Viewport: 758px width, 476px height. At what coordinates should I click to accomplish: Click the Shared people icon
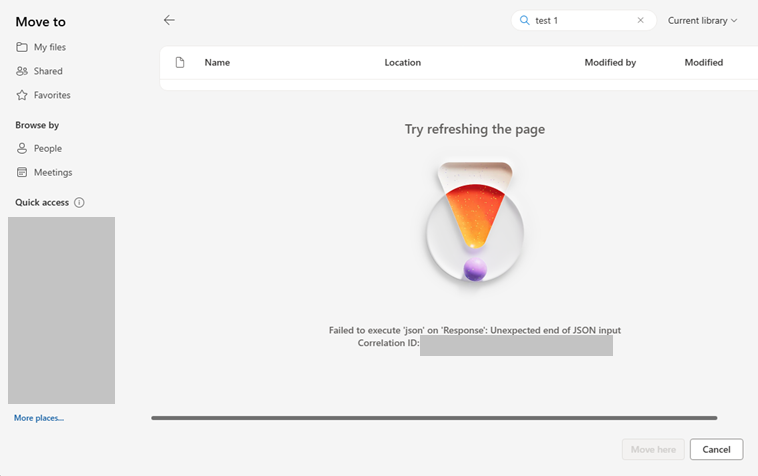pyautogui.click(x=22, y=71)
